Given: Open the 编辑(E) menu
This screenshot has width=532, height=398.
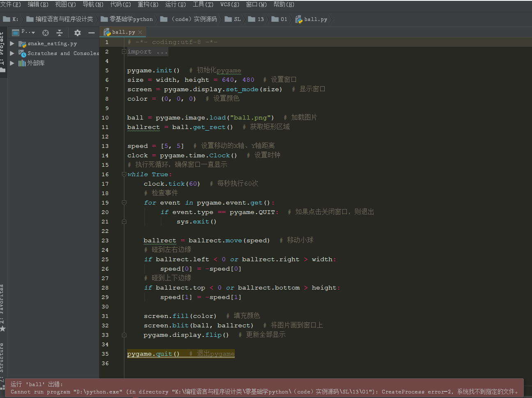Looking at the screenshot, I should [x=38, y=4].
